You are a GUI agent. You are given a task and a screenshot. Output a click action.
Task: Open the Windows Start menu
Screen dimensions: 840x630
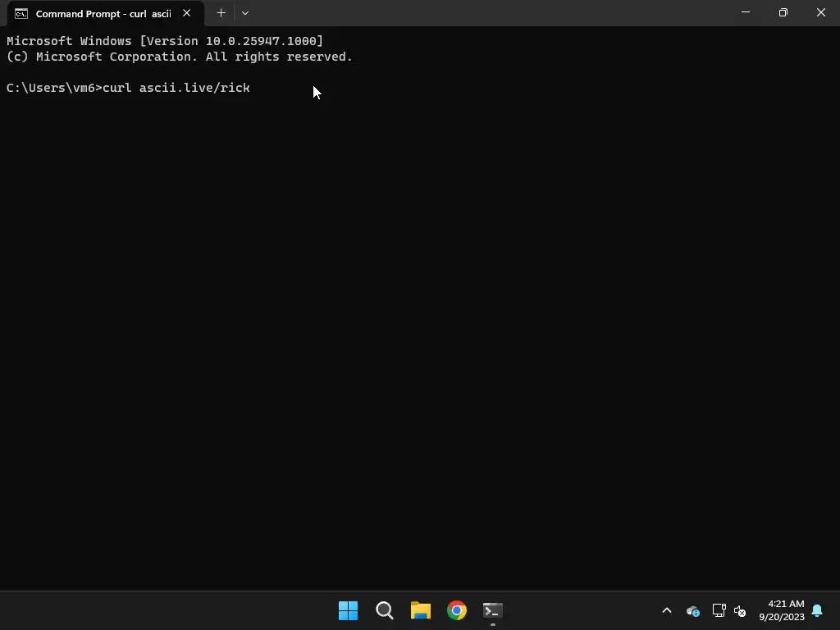[x=348, y=610]
